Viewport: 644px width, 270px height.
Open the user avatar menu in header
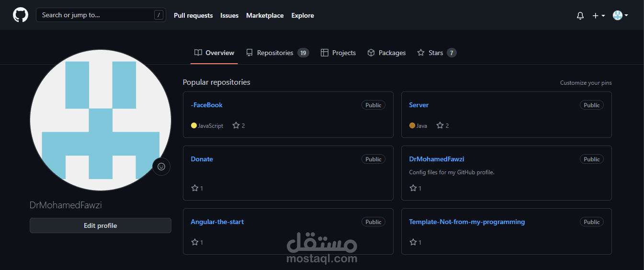621,15
